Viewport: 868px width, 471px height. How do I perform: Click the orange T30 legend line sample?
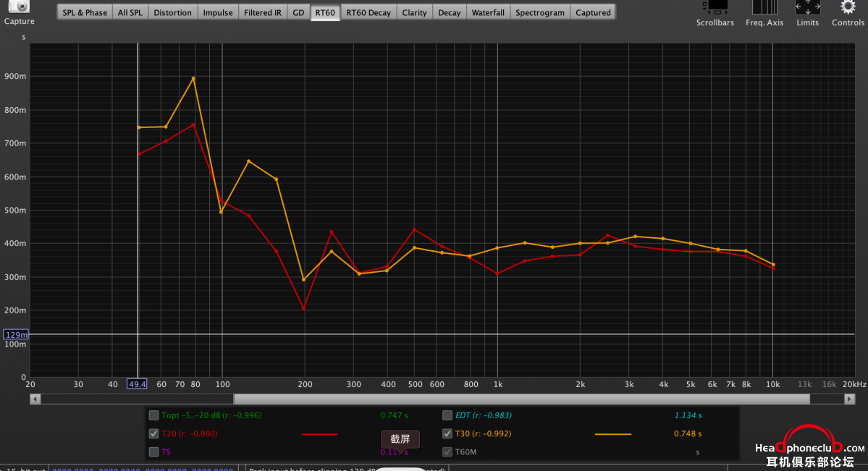612,434
